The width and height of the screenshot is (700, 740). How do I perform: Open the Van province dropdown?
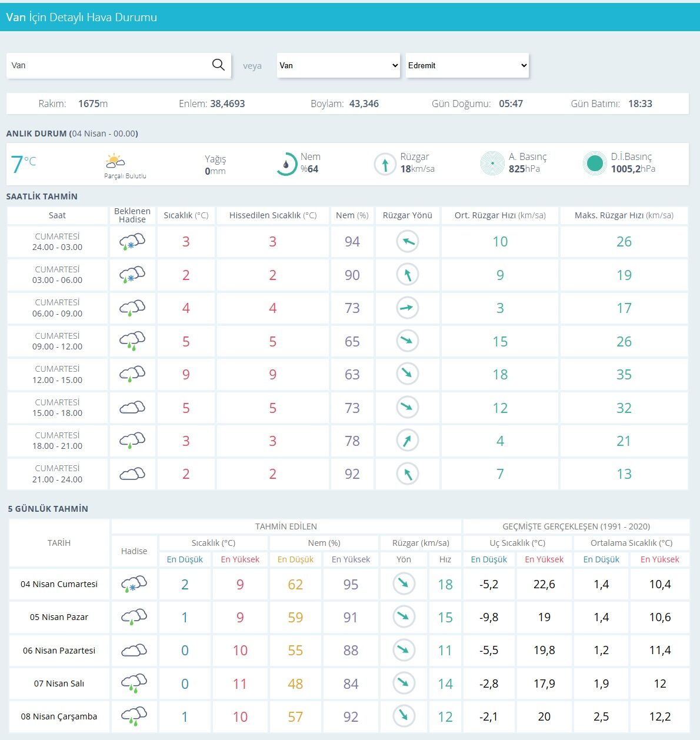[338, 65]
